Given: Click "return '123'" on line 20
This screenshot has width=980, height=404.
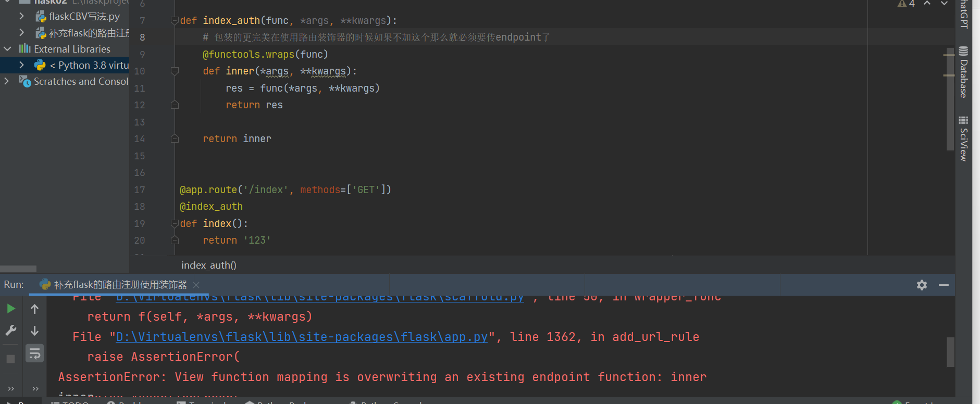Looking at the screenshot, I should coord(237,240).
